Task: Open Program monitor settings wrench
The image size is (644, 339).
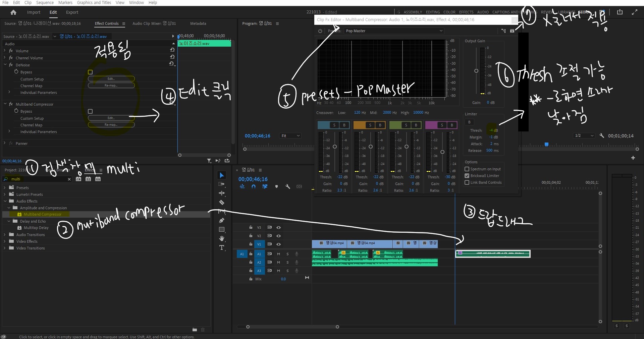Action: 602,136
